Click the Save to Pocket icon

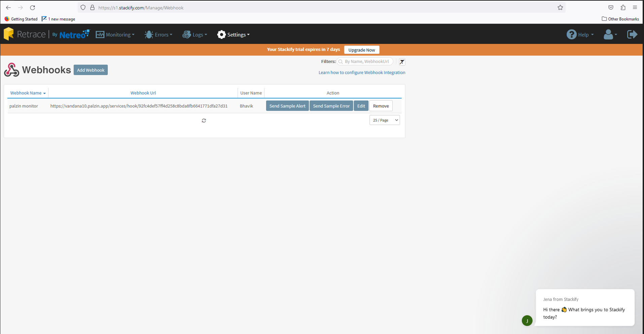(x=611, y=7)
